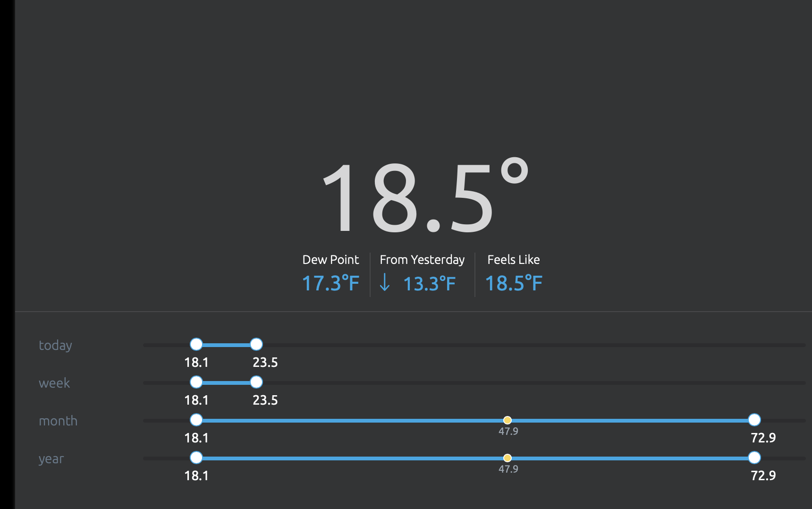Select the "month" range label
Image resolution: width=812 pixels, height=509 pixels.
tap(58, 421)
